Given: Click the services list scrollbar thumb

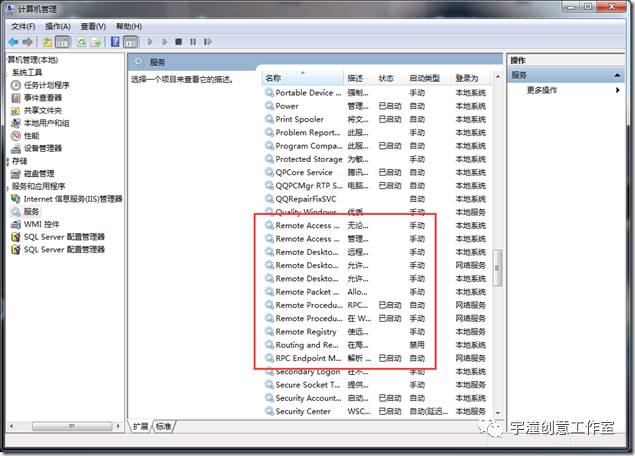Looking at the screenshot, I should click(497, 268).
